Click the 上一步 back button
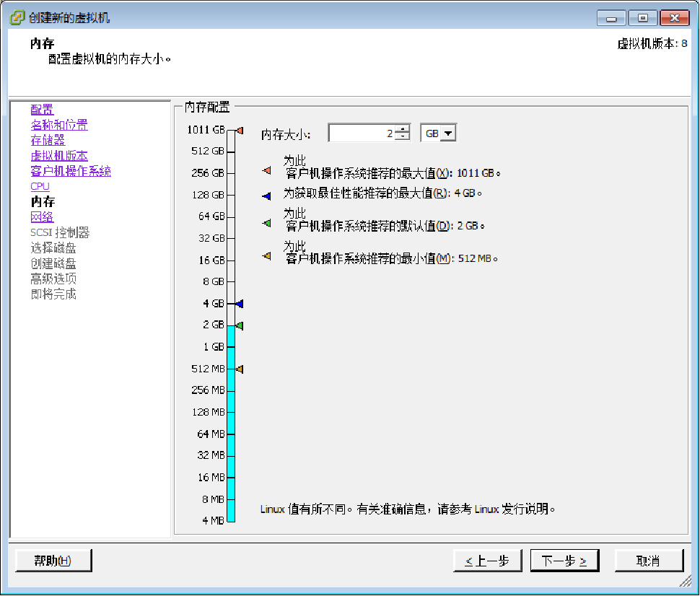The width and height of the screenshot is (700, 596). pos(488,561)
